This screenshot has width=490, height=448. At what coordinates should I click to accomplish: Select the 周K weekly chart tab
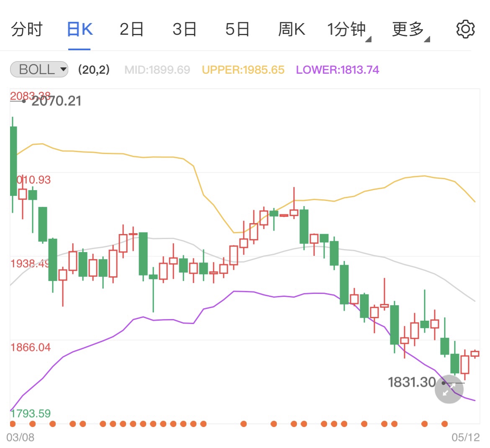[291, 29]
